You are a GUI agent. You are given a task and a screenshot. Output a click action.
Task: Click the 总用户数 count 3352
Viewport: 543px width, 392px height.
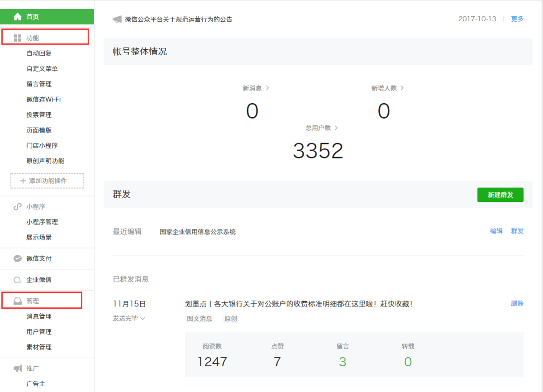318,151
